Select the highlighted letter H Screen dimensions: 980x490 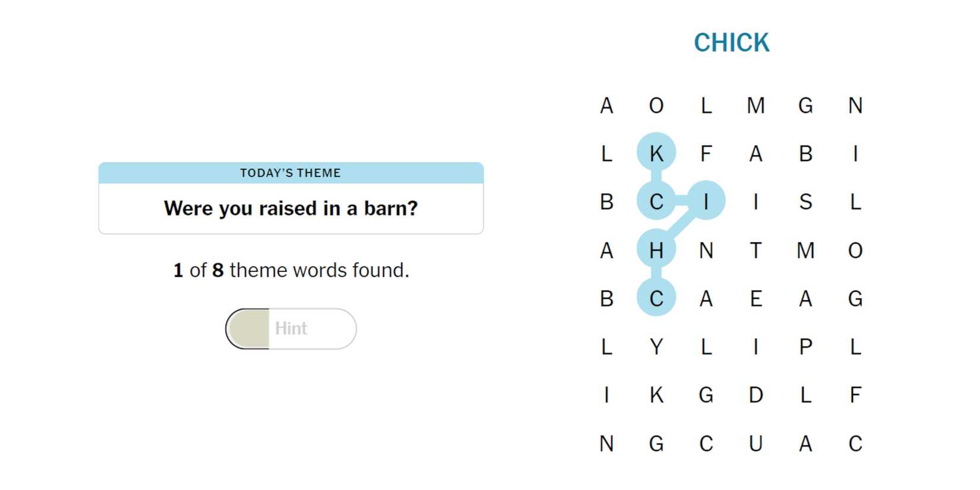656,250
